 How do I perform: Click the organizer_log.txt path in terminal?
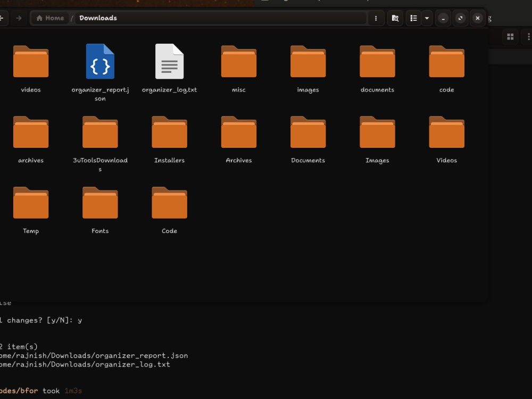[x=85, y=364]
